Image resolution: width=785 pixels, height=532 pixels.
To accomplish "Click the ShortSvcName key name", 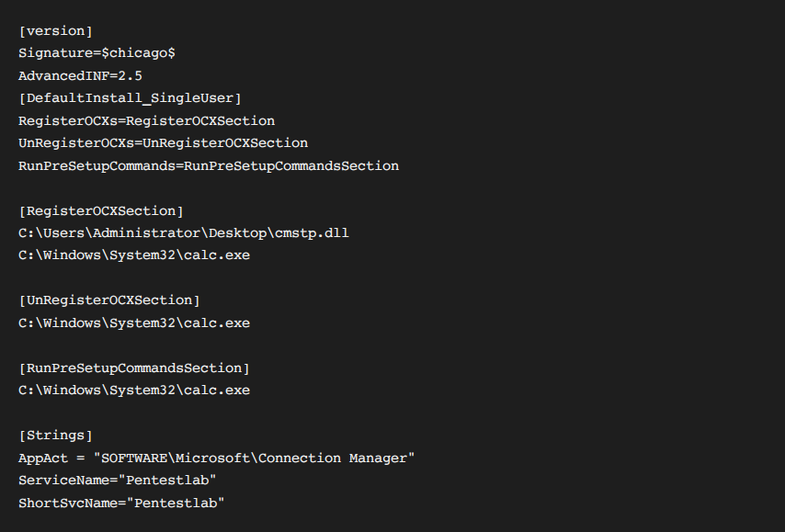I will pos(68,503).
